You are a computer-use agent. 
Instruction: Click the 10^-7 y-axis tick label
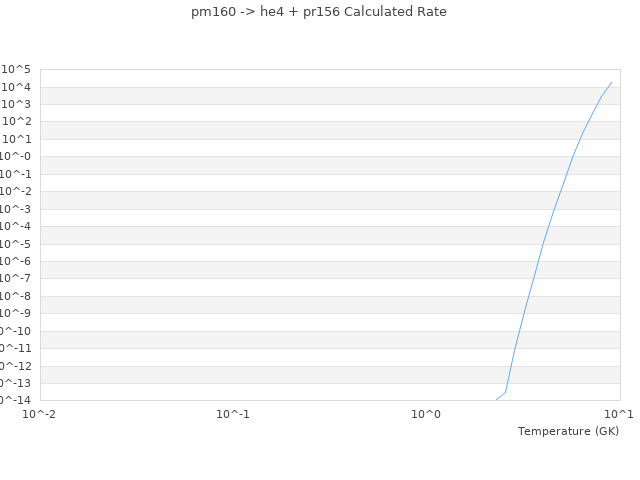click(16, 278)
